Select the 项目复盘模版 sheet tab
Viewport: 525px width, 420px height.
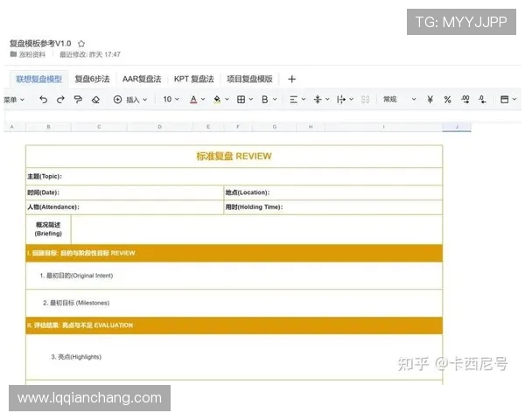tap(249, 79)
